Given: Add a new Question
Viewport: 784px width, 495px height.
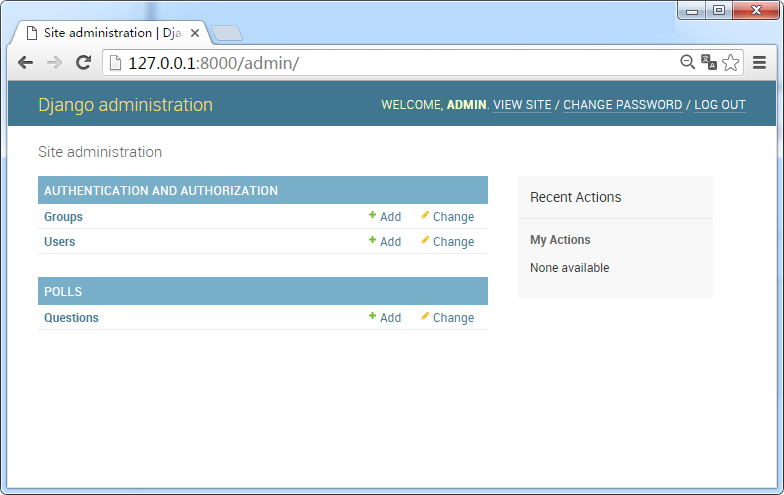Looking at the screenshot, I should tap(384, 318).
